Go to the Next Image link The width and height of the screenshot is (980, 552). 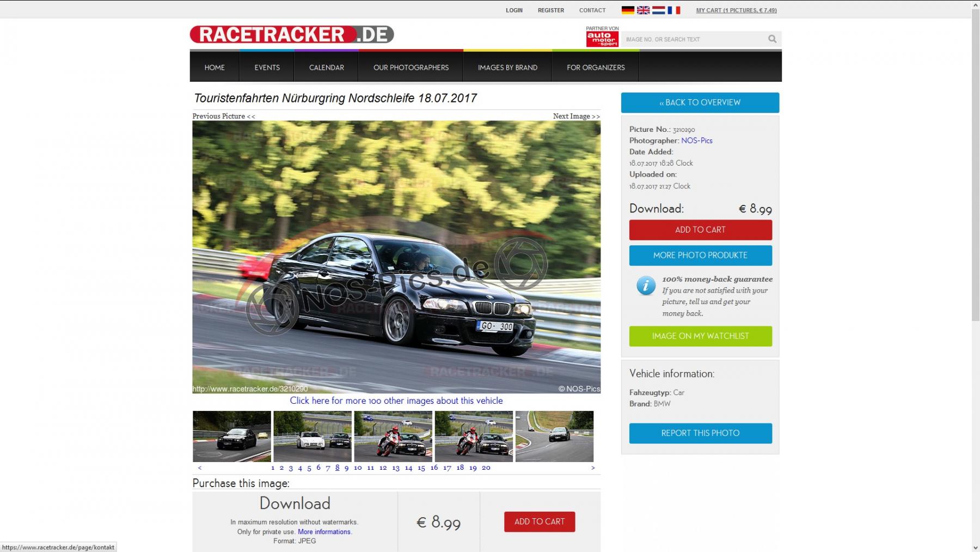tap(576, 116)
